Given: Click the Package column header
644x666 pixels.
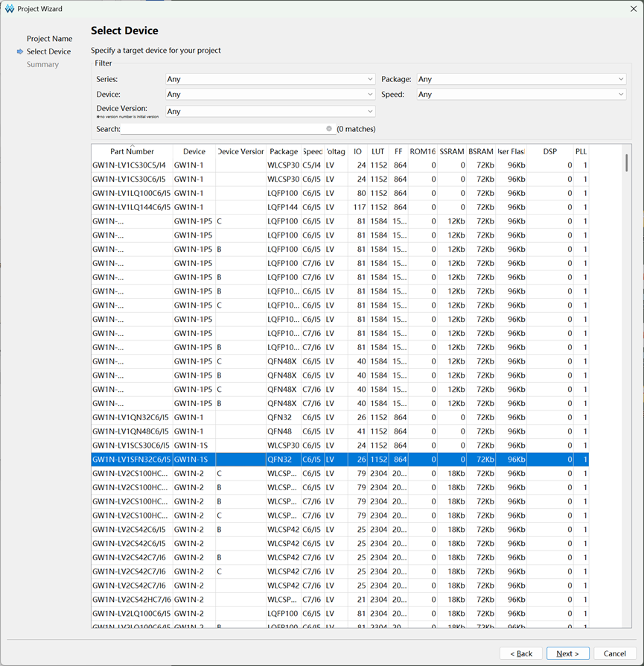Looking at the screenshot, I should pos(284,152).
